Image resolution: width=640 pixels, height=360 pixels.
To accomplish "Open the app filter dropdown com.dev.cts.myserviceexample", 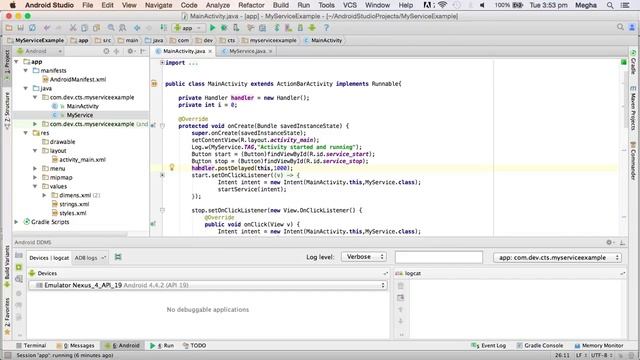I will click(x=557, y=258).
